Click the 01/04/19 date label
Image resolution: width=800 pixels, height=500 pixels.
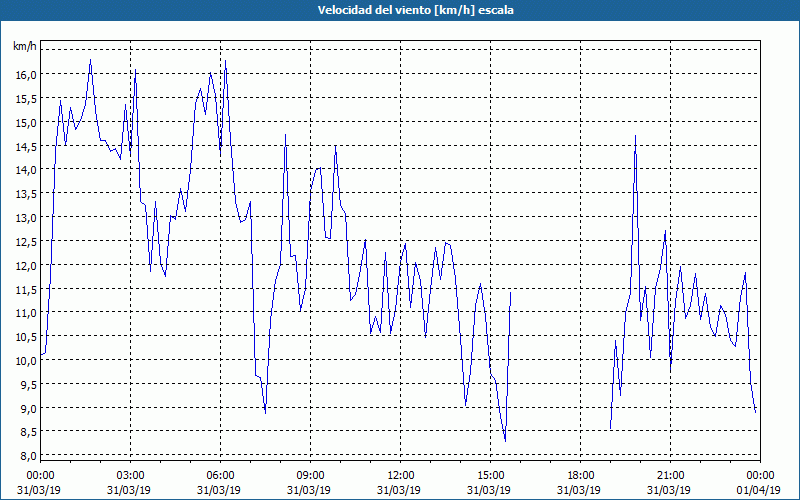pos(759,490)
